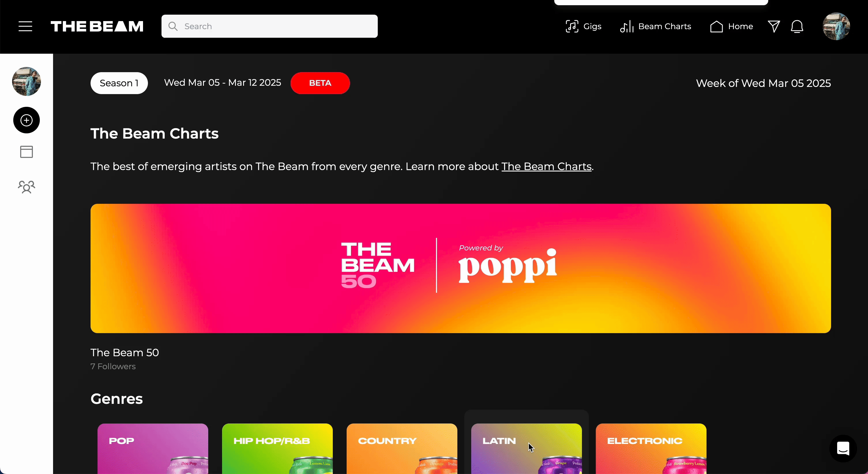Click the Genres heading
The width and height of the screenshot is (868, 474).
pos(117,399)
